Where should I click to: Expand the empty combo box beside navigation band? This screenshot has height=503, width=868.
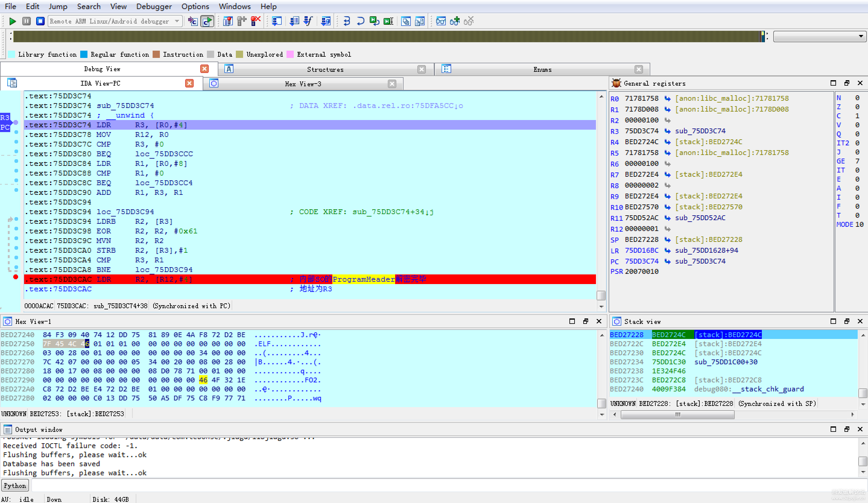click(860, 36)
